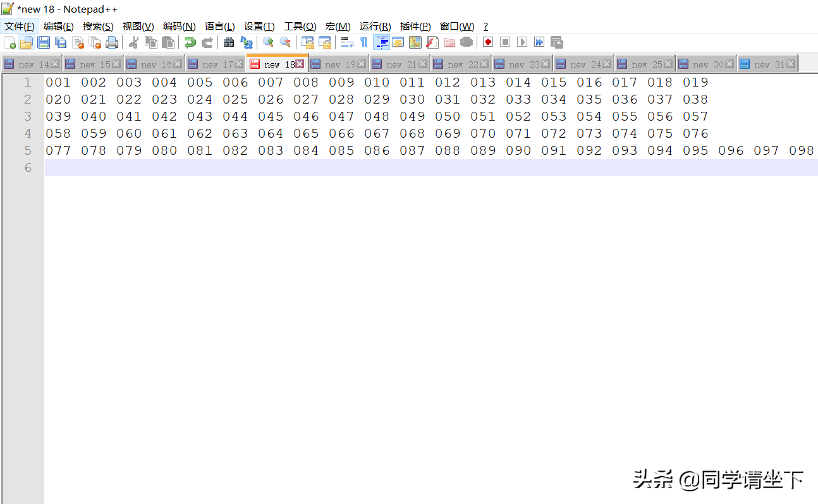Save the current file using toolbar icon
This screenshot has width=818, height=504.
pyautogui.click(x=44, y=42)
